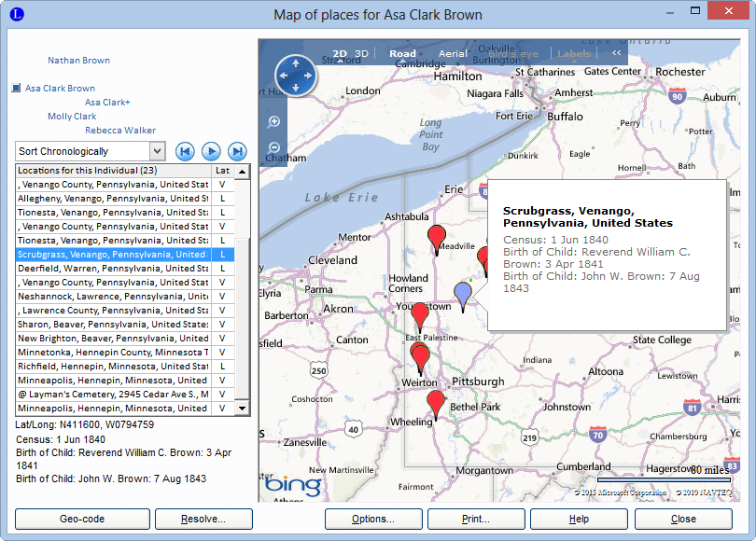
Task: Select 'Neshannock, Lawrence, Pennsylvania' row
Action: pyautogui.click(x=125, y=297)
